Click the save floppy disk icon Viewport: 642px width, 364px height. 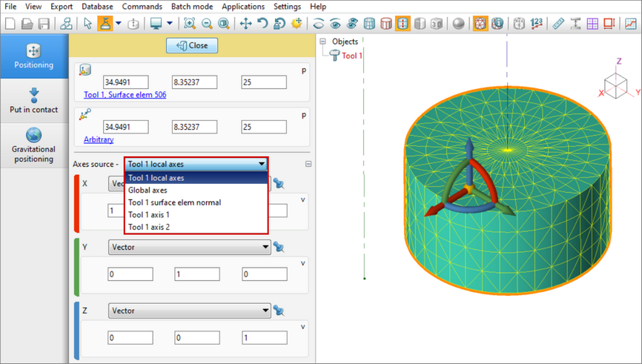pos(44,24)
